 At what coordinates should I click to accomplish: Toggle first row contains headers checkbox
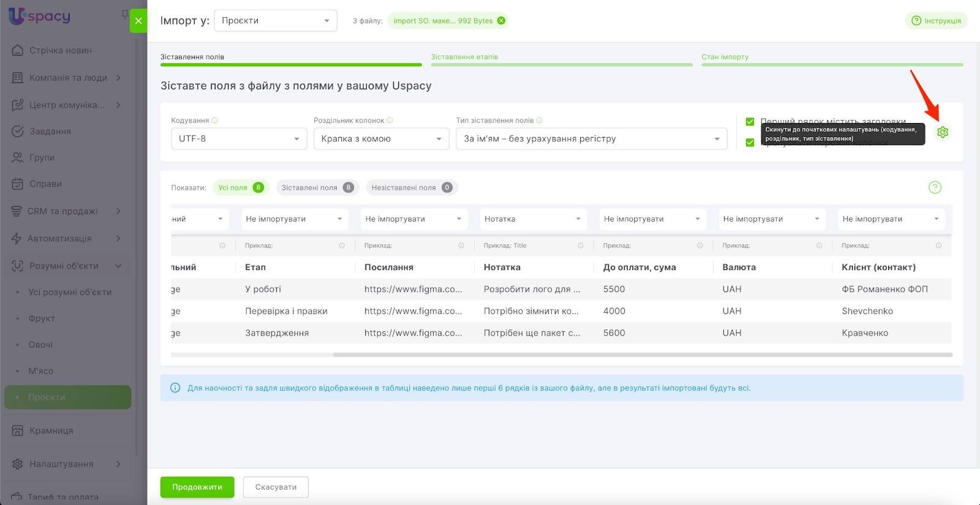[x=750, y=122]
